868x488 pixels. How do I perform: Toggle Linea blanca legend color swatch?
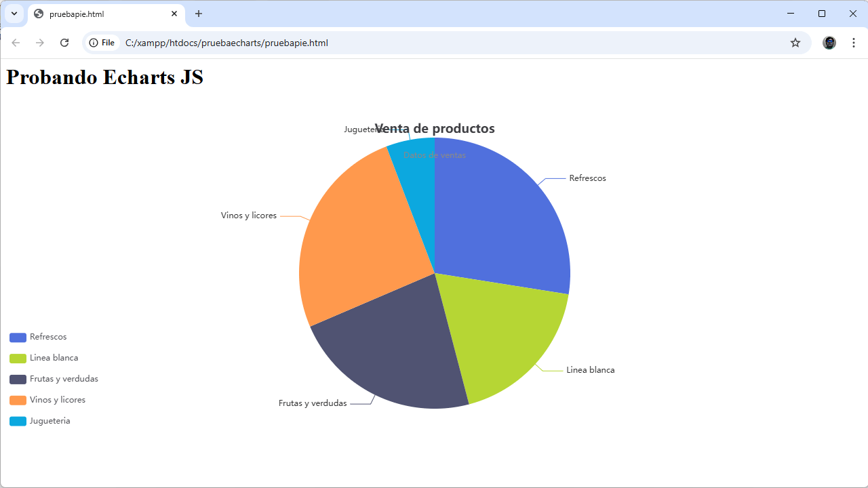pos(18,359)
